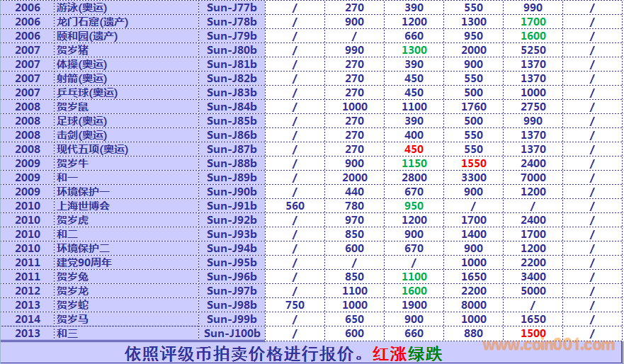
Task: Click the 8000 price in 贺岁蛇 row
Action: pos(473,305)
